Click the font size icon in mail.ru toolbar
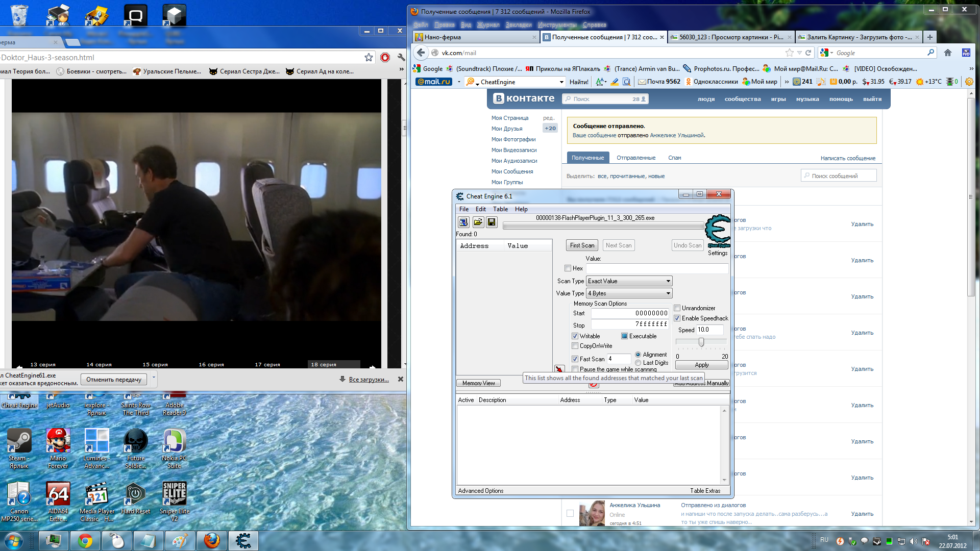Viewport: 980px width, 551px height. point(601,82)
